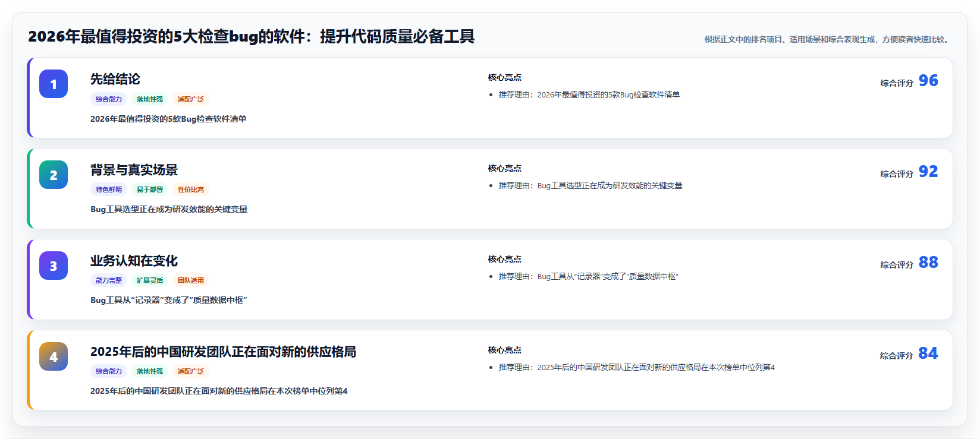Click the rank 4 number badge
Viewport: 980px width, 439px height.
[x=54, y=356]
